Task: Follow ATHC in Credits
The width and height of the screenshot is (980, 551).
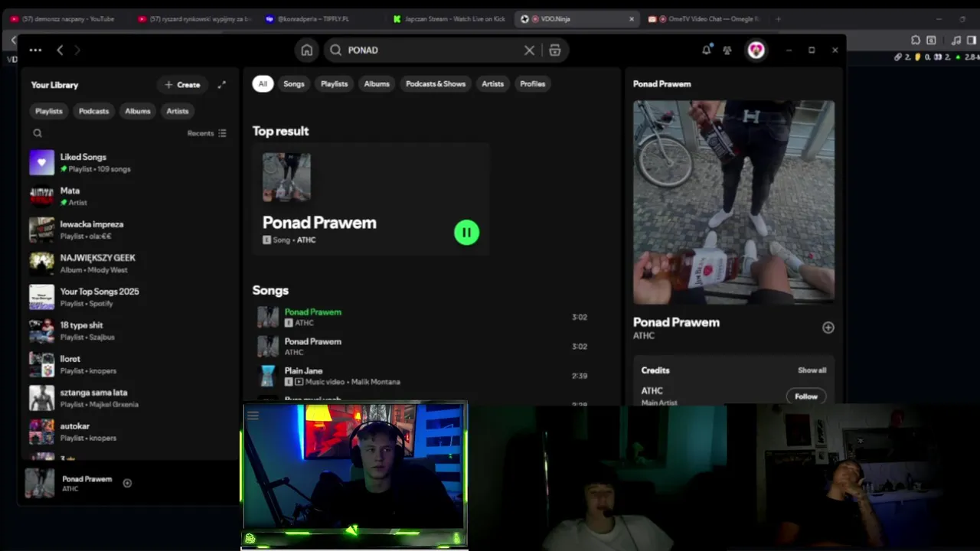Action: coord(805,396)
